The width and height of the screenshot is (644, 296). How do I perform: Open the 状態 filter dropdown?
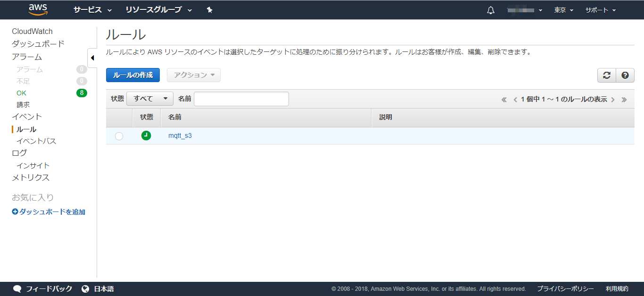tap(149, 98)
